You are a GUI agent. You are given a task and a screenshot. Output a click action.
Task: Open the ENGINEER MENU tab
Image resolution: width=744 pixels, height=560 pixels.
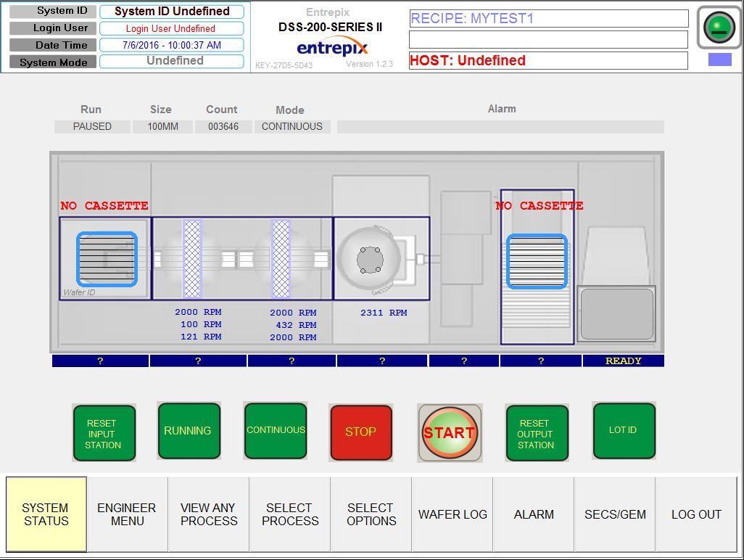[127, 514]
